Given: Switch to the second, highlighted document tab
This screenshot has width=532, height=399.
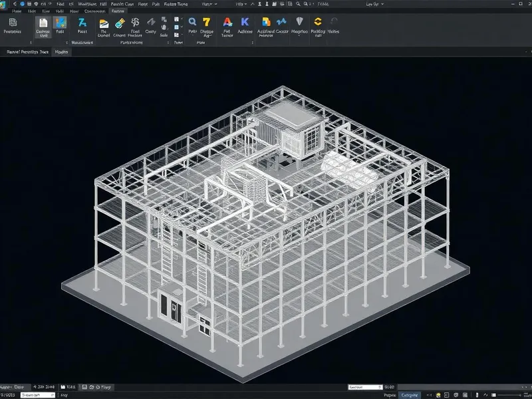Looking at the screenshot, I should coord(61,52).
